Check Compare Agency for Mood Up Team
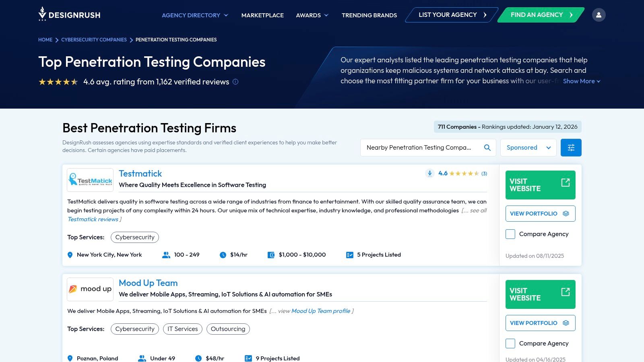644x362 pixels. click(x=510, y=343)
